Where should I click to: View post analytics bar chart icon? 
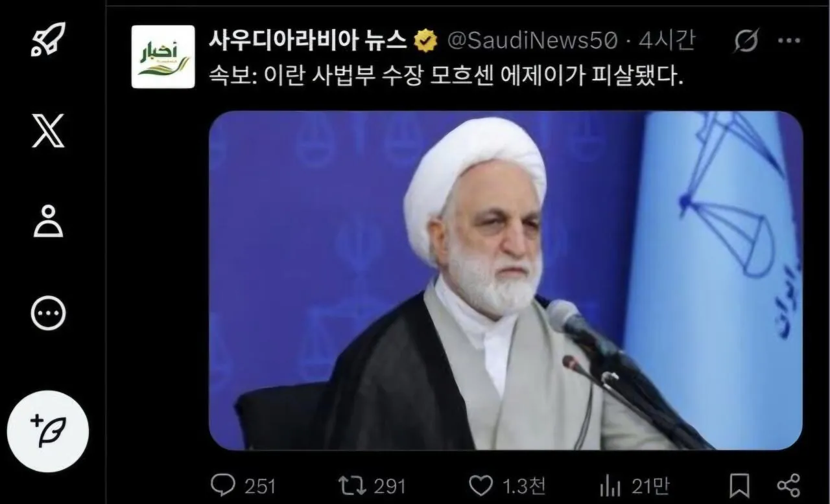coord(610,485)
